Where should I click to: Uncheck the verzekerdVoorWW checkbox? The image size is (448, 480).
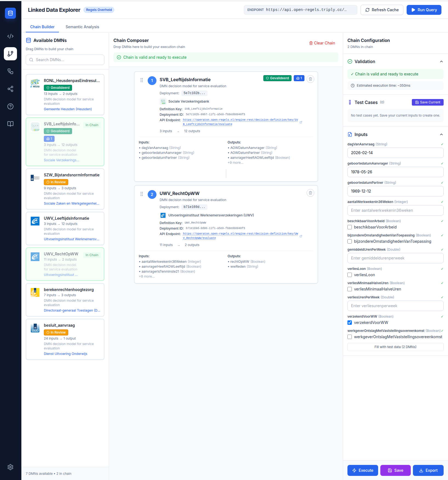click(x=350, y=323)
